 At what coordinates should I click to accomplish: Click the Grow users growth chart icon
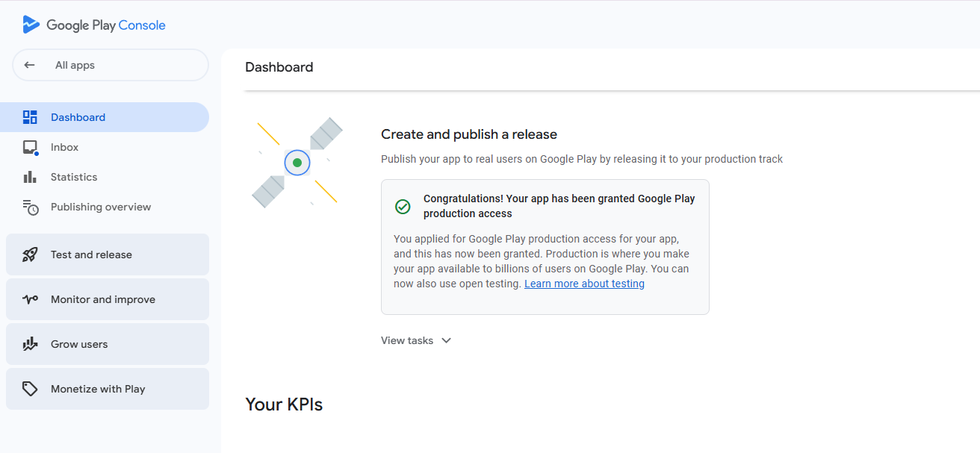30,344
